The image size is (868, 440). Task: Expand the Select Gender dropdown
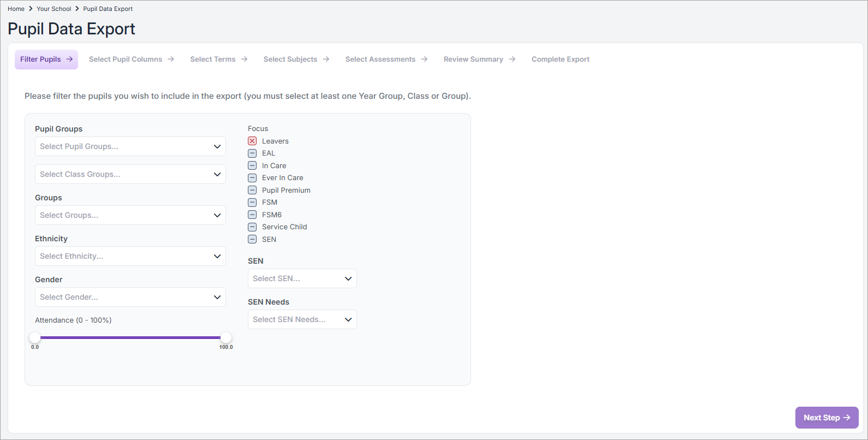[x=130, y=297]
